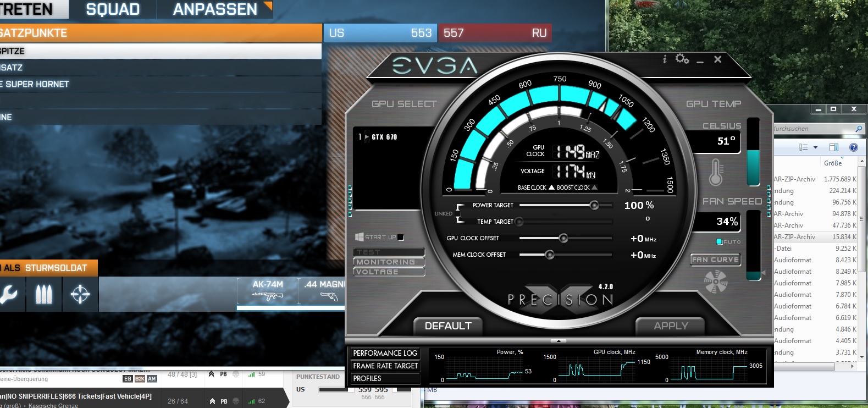Open Frame Rate Target tab

point(385,366)
